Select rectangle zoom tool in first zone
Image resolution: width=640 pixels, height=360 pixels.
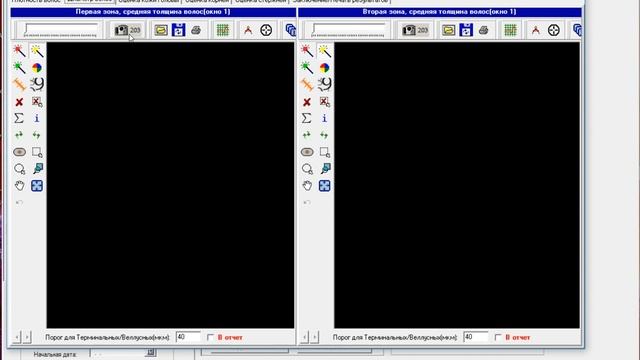[x=37, y=152]
